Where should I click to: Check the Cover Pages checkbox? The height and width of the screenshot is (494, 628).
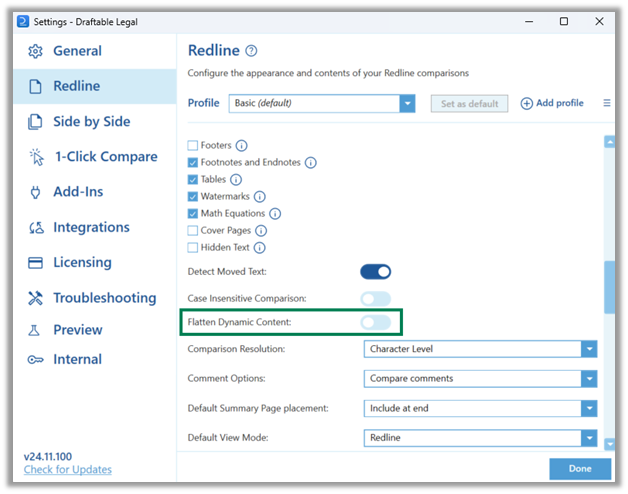[193, 231]
